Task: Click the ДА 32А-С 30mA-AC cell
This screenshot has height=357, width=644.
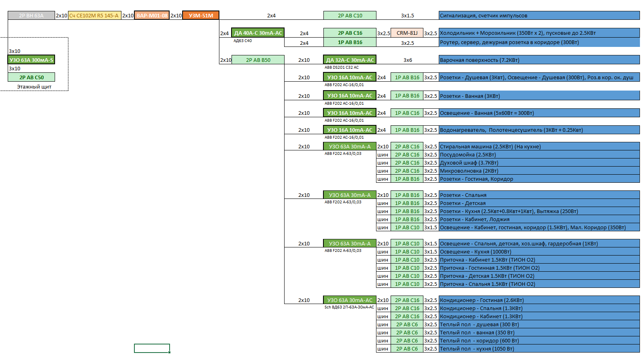Action: [350, 60]
